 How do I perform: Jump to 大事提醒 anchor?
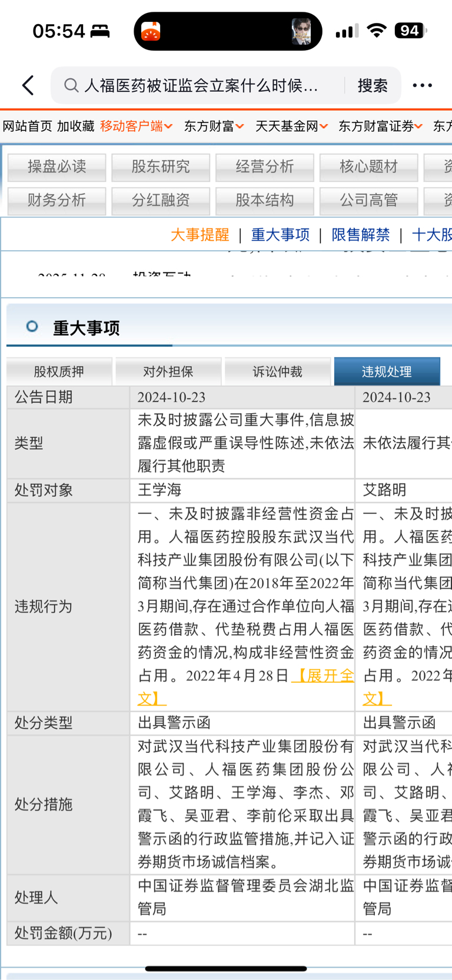[x=200, y=235]
